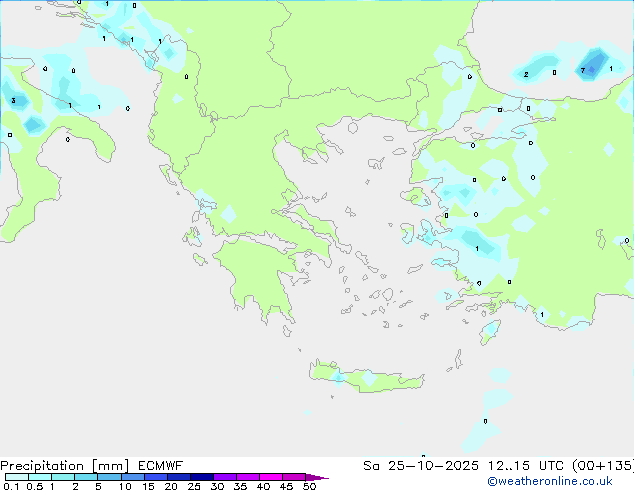Choose the 40–45 mm magenta legend segment
Screen dimensions: 634x490
pyautogui.click(x=271, y=477)
